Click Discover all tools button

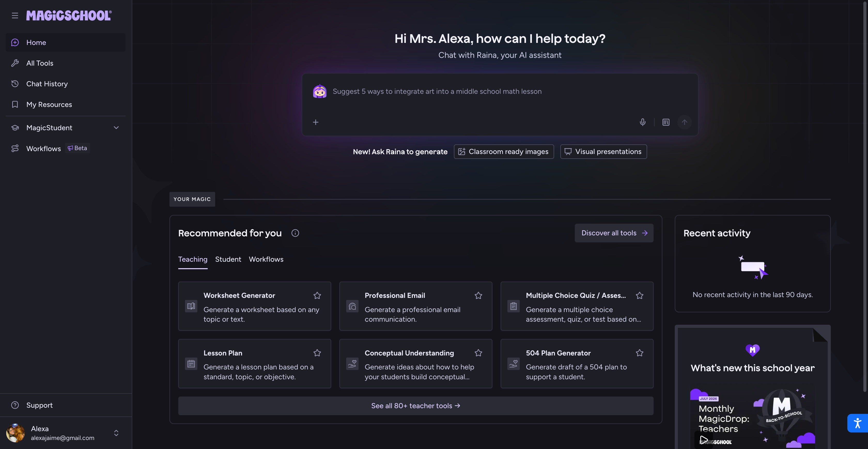coord(614,233)
